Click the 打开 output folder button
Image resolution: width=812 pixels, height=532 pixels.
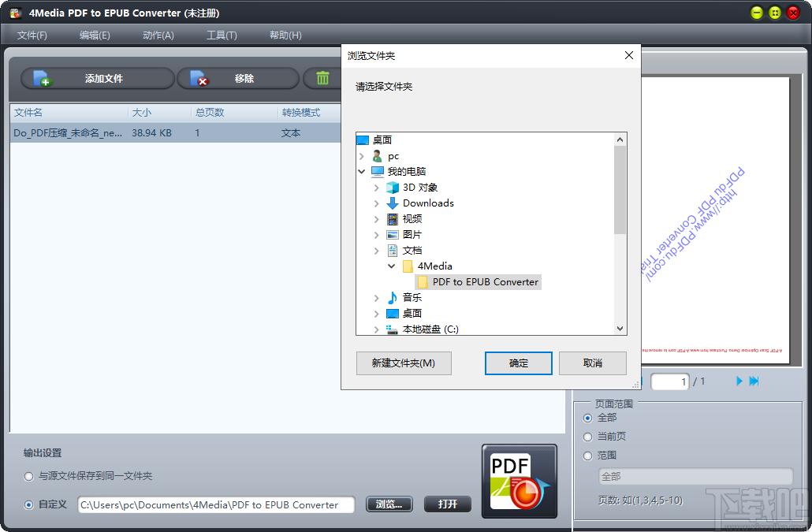coord(448,504)
